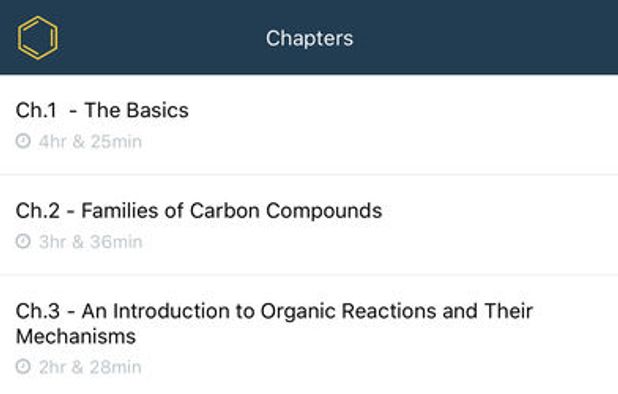The image size is (618, 394).
Task: Open Ch.3 Introduction to Organic Reactions chapter
Action: [x=309, y=335]
